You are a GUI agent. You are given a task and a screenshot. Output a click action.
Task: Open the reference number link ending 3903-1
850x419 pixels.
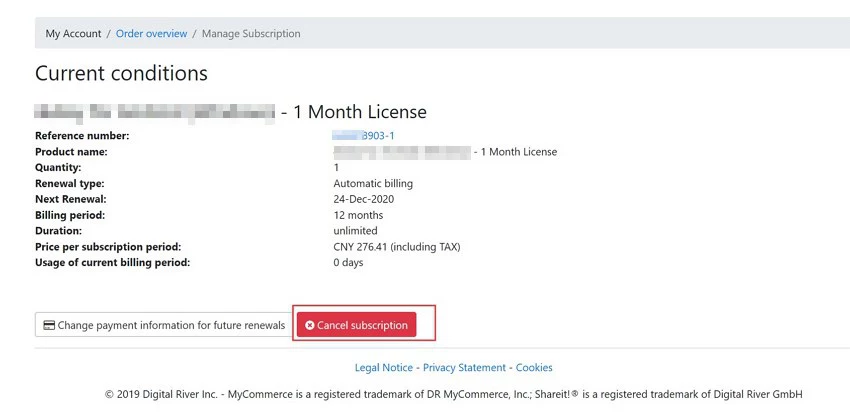(x=370, y=136)
